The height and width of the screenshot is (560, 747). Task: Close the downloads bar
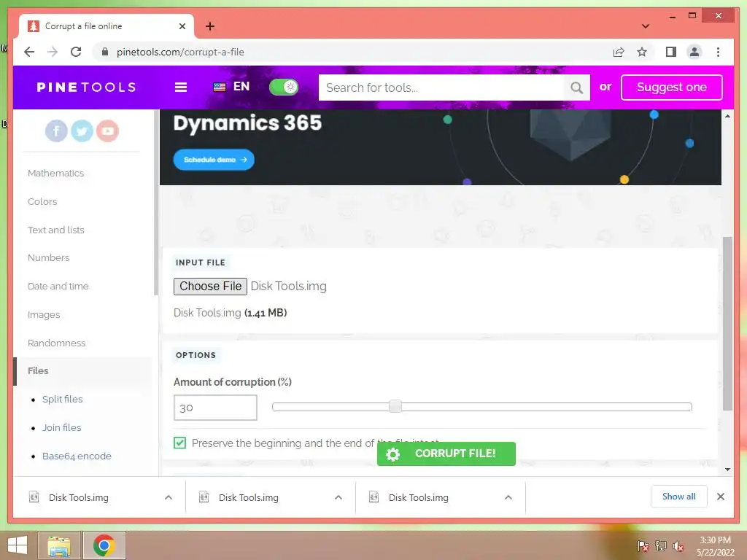click(x=720, y=497)
